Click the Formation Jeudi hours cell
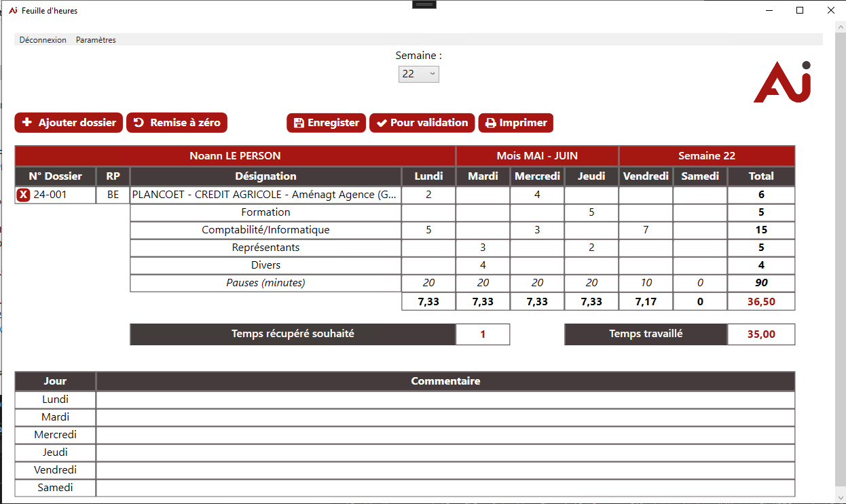 [x=591, y=212]
